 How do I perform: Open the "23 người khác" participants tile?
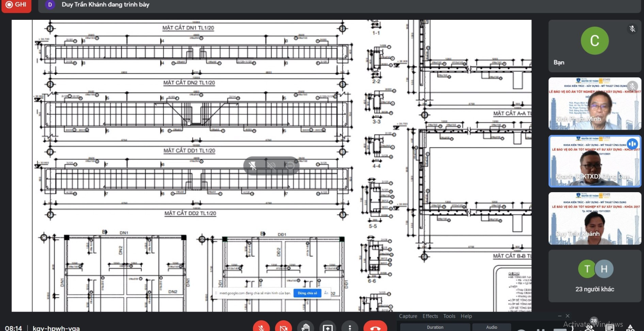[594, 276]
